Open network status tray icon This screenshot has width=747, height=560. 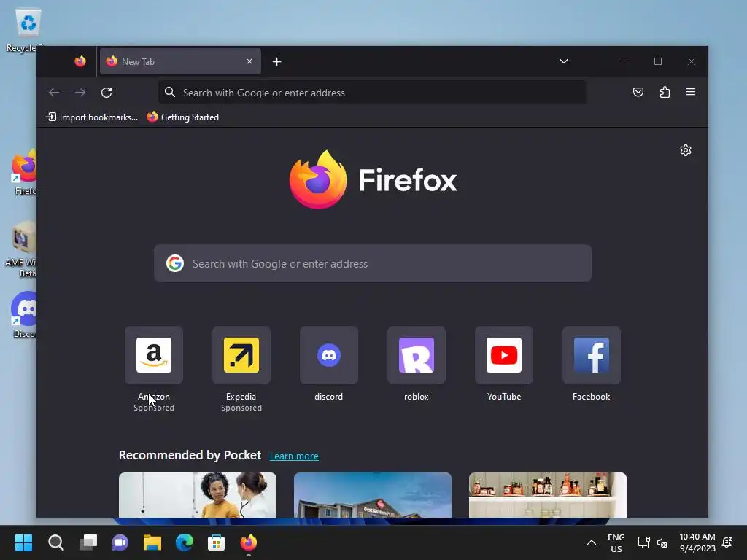(643, 542)
